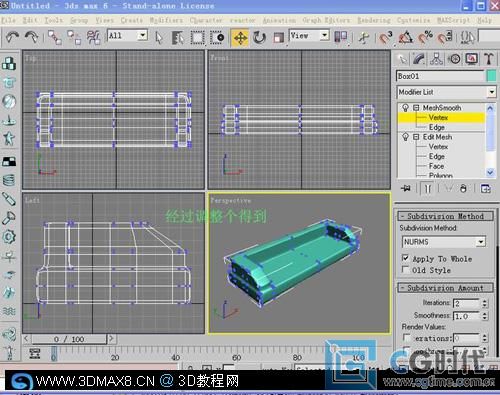Select the Select and Scale tool

coord(278,38)
